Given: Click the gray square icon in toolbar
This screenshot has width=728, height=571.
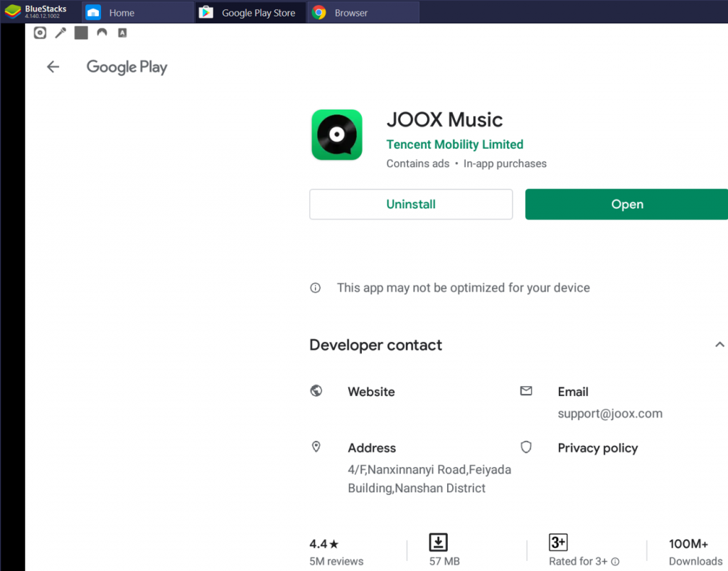Looking at the screenshot, I should coord(81,33).
